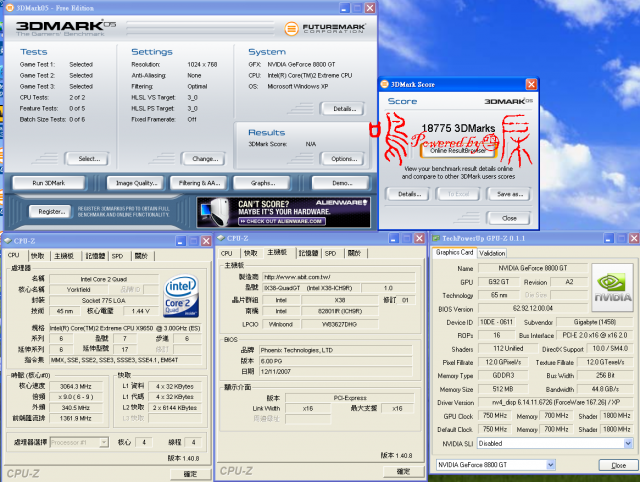Screen dimensions: 640x482
Task: Click the 3DMark05 title bar icon
Action: point(10,8)
